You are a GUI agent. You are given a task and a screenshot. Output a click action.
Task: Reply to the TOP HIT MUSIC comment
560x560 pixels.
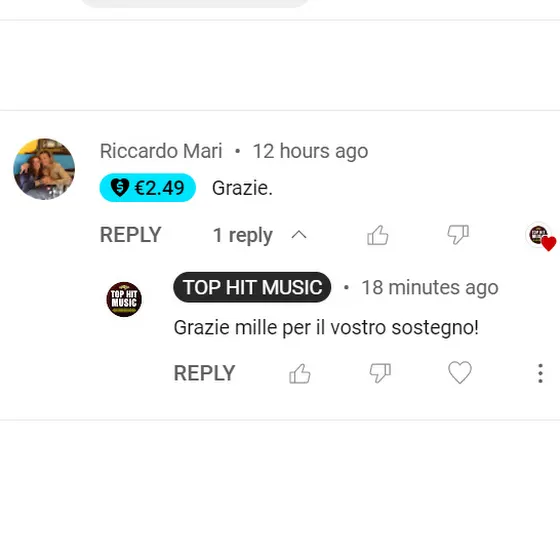pyautogui.click(x=204, y=373)
